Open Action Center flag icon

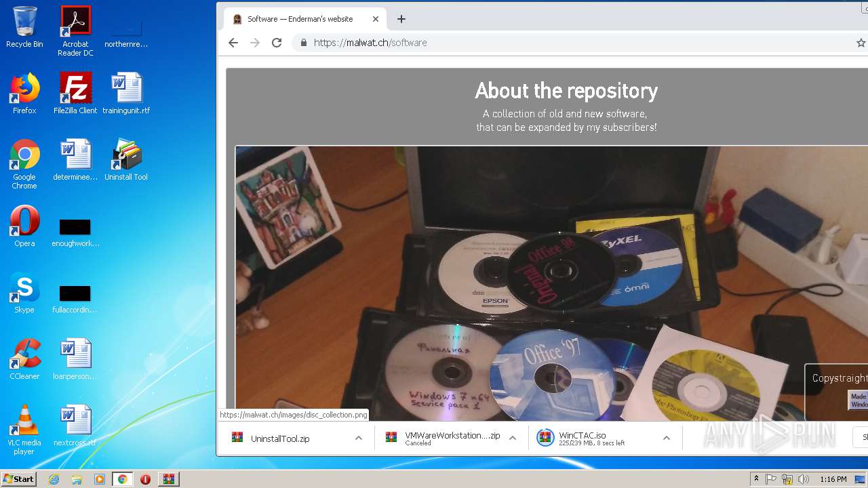pos(772,479)
